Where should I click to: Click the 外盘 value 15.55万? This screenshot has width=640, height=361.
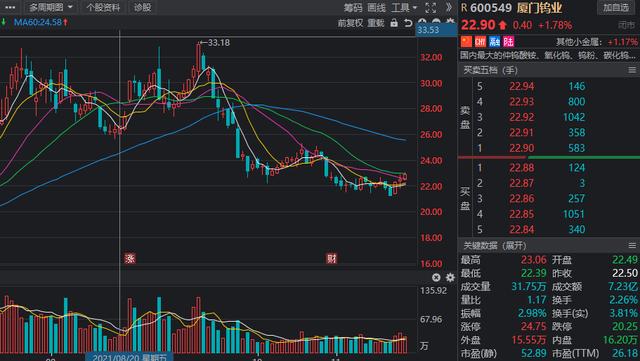529,340
